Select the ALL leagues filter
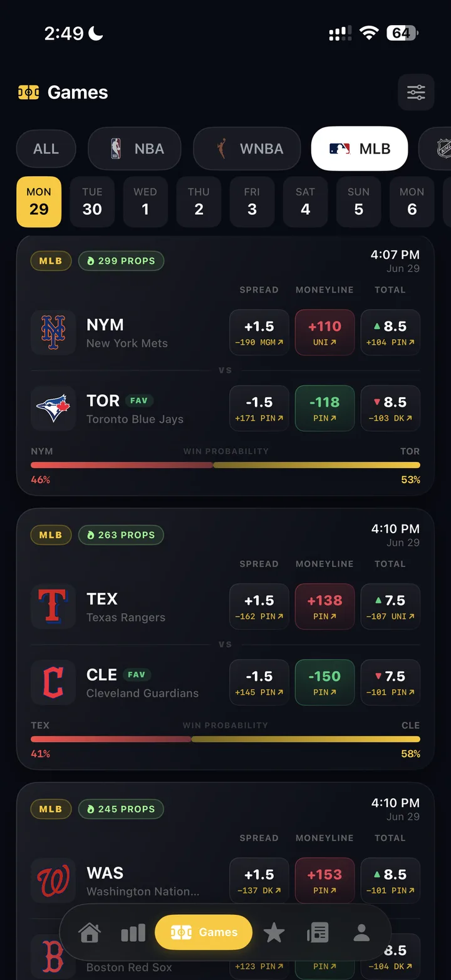Image resolution: width=451 pixels, height=980 pixels. pyautogui.click(x=46, y=149)
